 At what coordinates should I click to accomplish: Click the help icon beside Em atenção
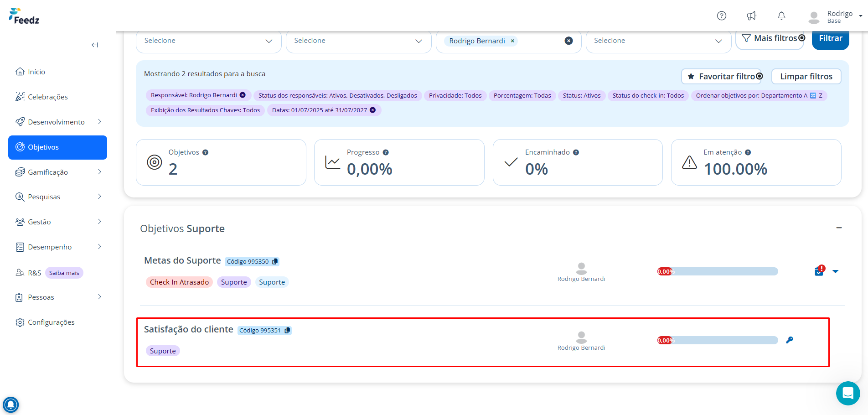tap(748, 152)
